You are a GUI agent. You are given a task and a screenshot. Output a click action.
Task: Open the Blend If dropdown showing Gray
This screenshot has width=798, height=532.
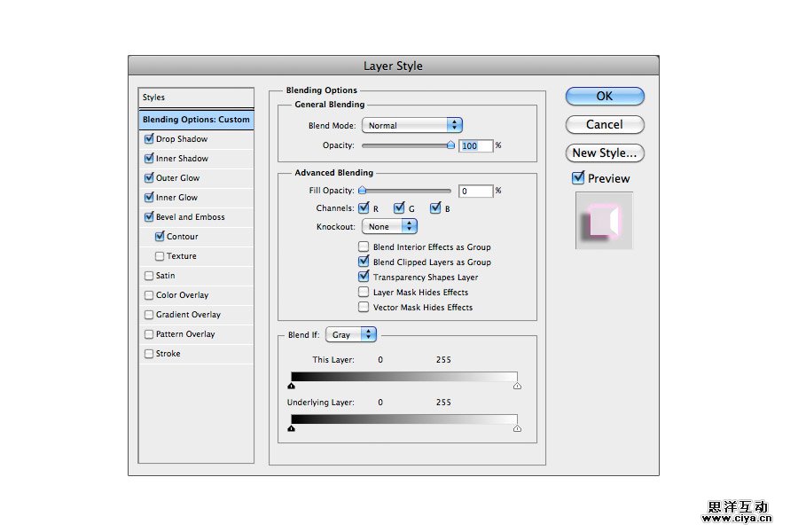pyautogui.click(x=351, y=334)
